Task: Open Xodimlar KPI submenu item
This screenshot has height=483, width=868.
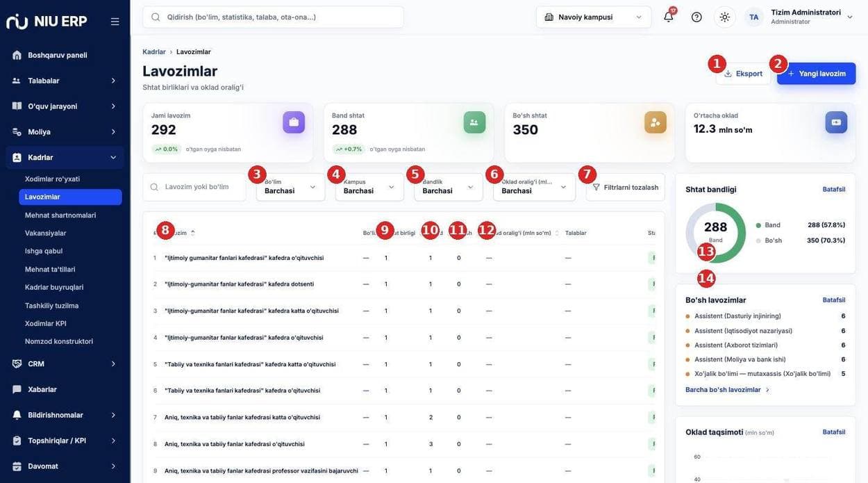Action: pyautogui.click(x=70, y=323)
